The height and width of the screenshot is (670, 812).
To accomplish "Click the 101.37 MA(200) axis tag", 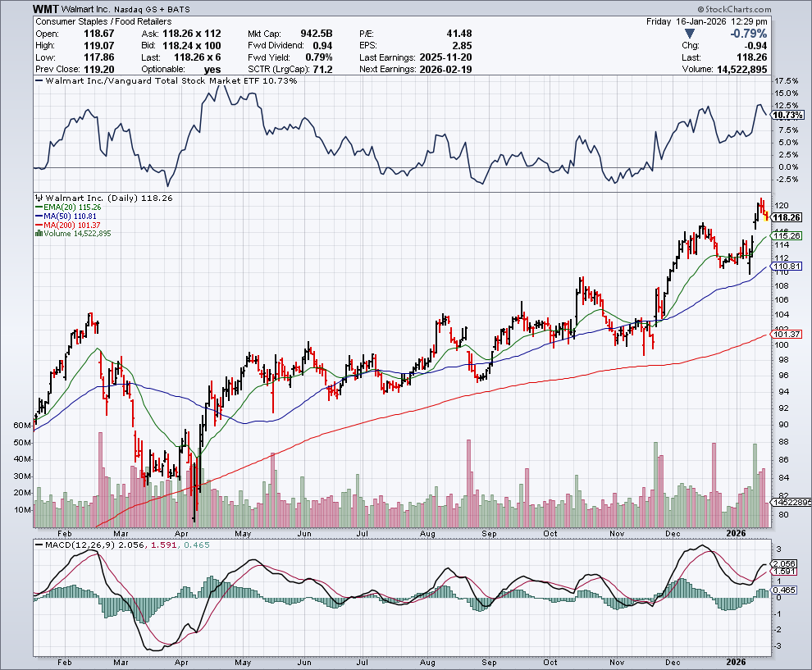I will pyautogui.click(x=787, y=334).
